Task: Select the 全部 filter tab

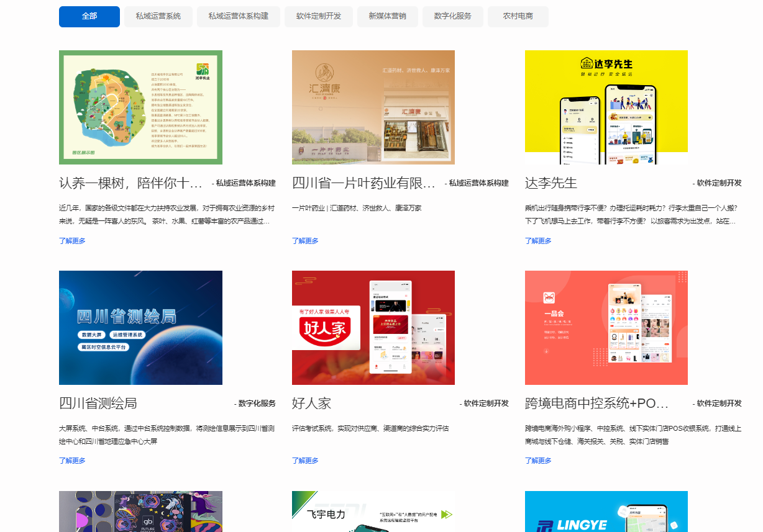Action: (x=89, y=17)
